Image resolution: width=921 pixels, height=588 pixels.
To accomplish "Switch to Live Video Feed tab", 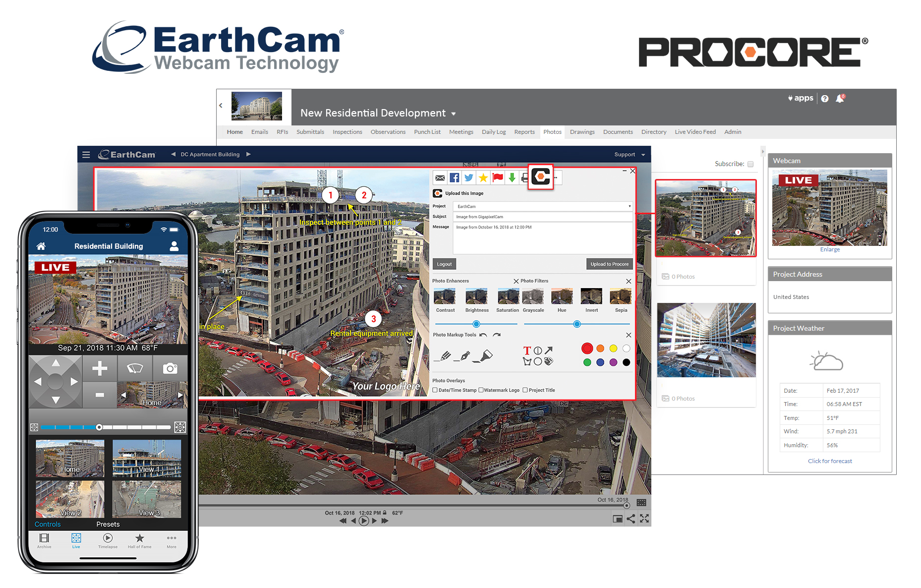I will [x=695, y=132].
